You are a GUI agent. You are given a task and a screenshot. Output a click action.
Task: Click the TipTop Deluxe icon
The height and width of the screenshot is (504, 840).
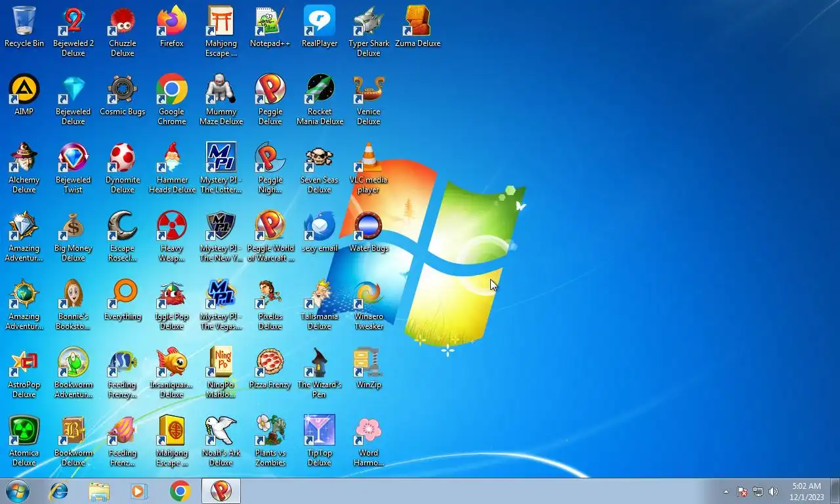point(320,441)
